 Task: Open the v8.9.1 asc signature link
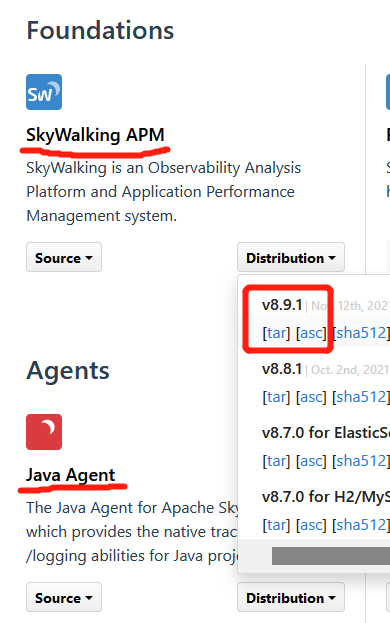(x=311, y=333)
